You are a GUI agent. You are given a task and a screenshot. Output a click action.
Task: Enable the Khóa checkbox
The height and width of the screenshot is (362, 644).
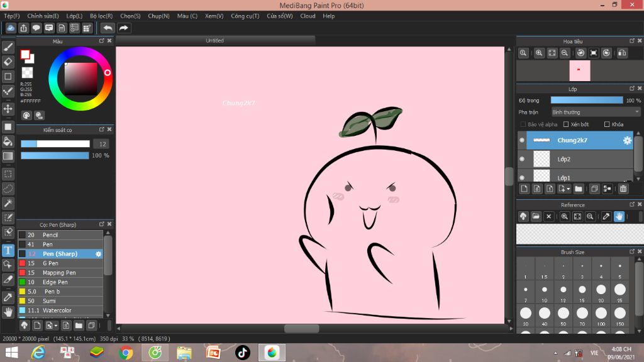[x=607, y=124]
